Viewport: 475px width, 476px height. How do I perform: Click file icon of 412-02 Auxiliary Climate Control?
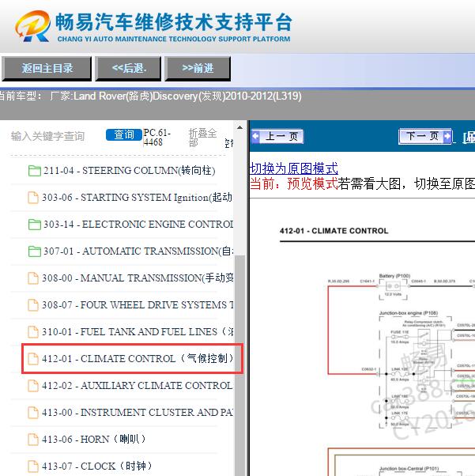coord(33,386)
